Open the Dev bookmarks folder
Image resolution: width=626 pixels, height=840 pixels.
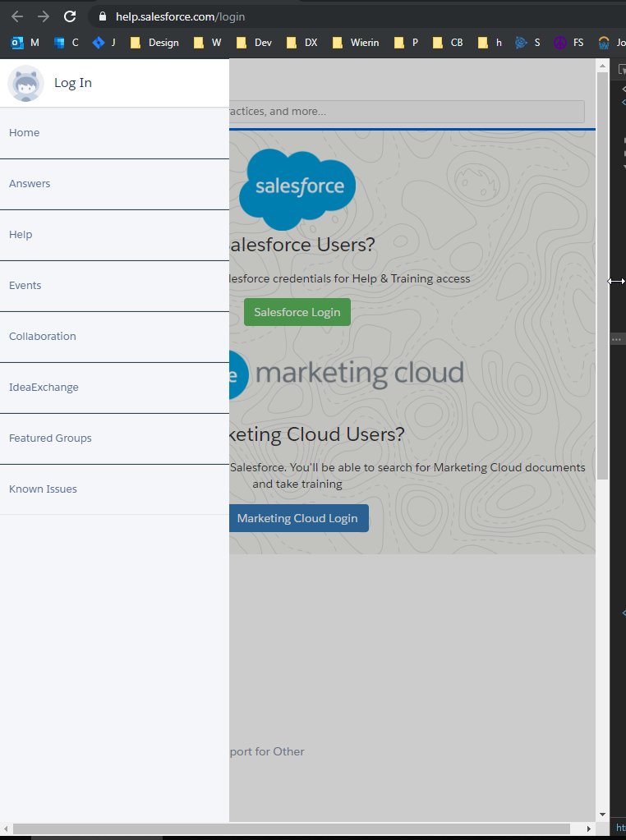click(254, 43)
